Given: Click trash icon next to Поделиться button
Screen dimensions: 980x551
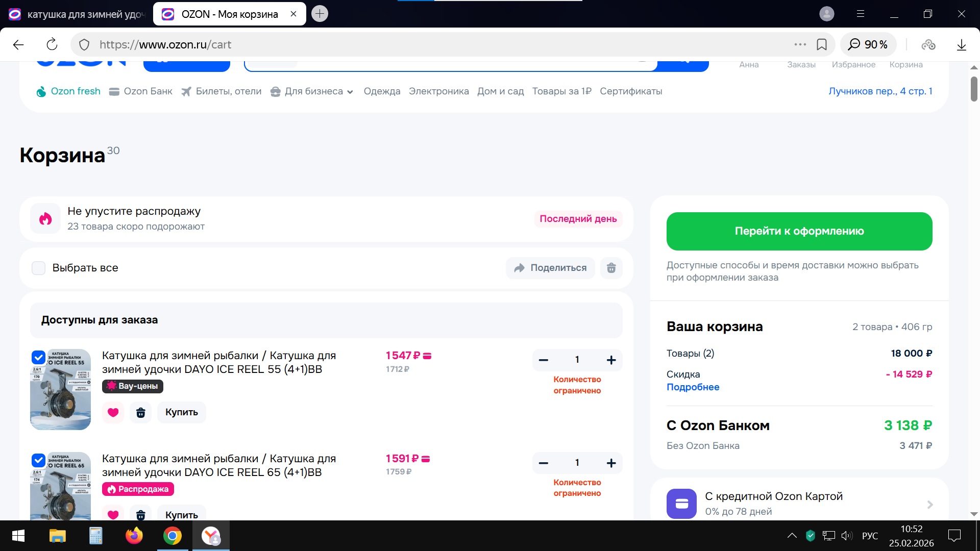Looking at the screenshot, I should coord(611,268).
